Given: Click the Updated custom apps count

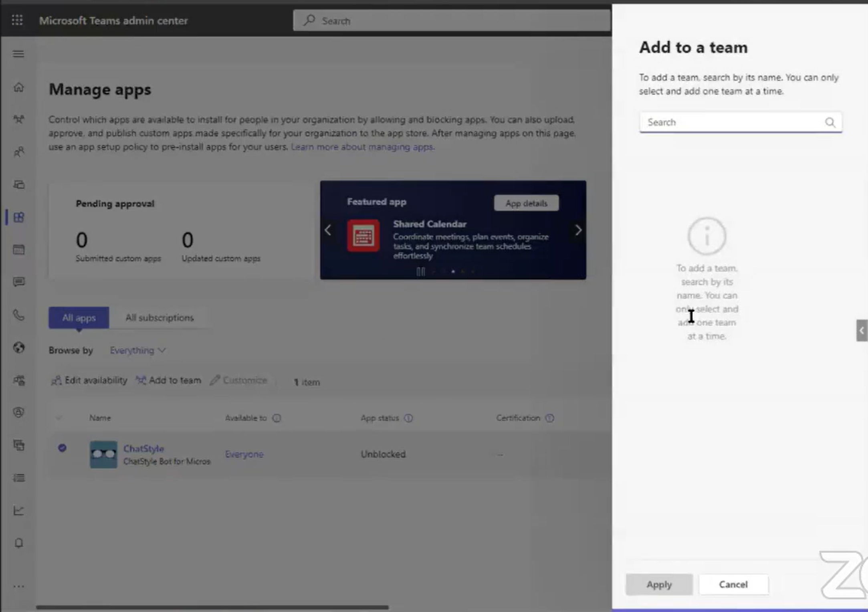Looking at the screenshot, I should pos(188,240).
